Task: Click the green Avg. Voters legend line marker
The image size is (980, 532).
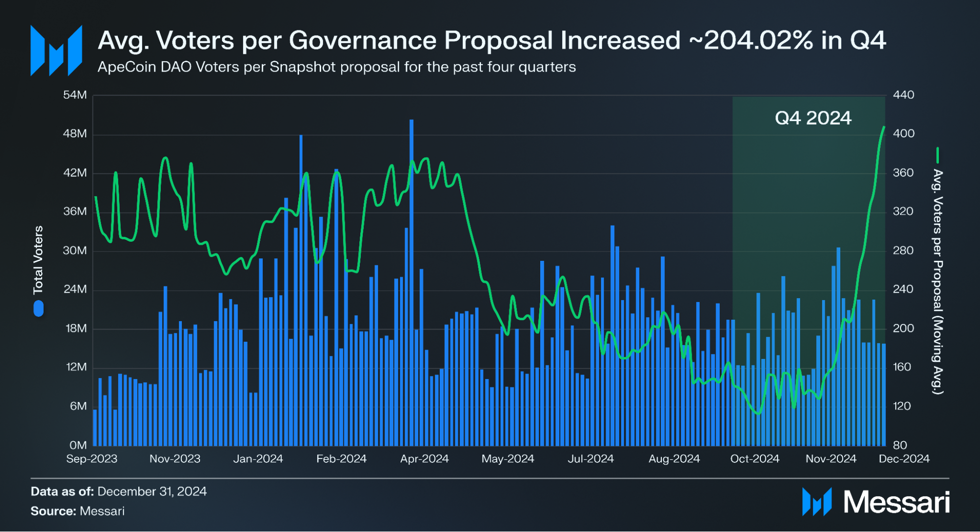Action: [937, 155]
